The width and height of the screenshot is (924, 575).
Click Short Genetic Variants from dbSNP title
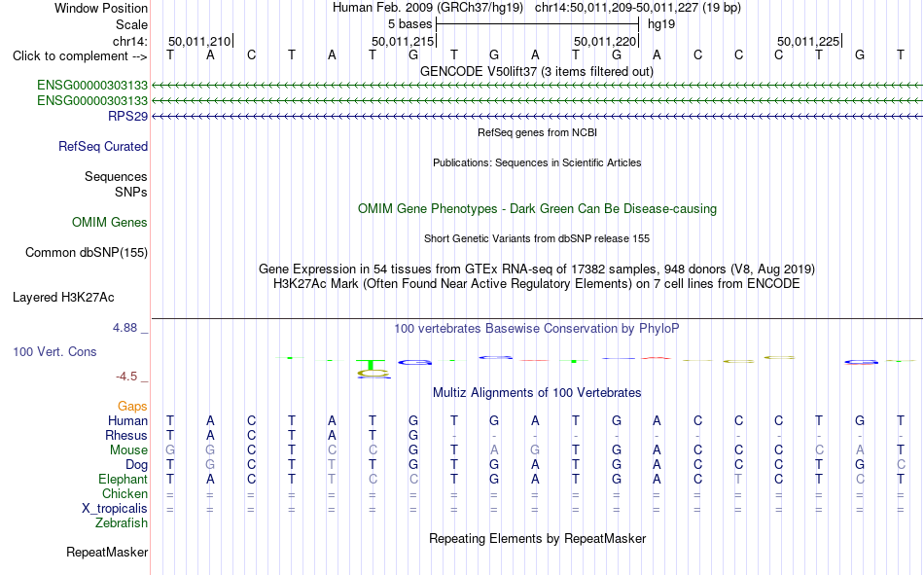point(537,238)
